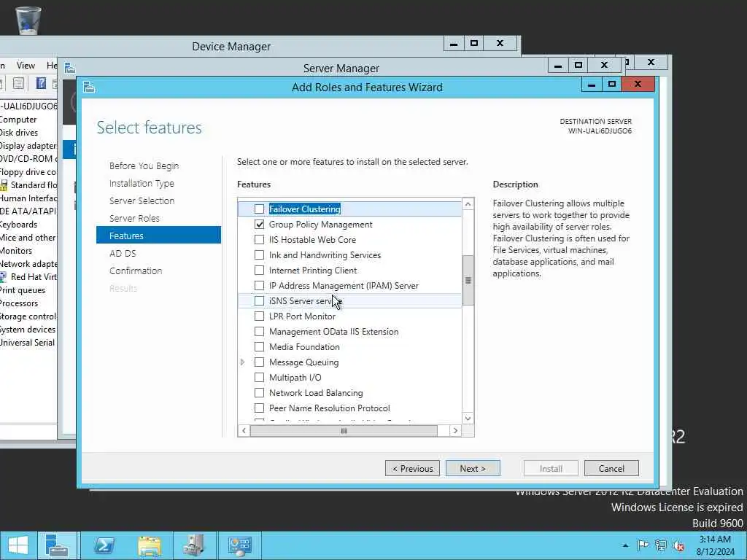This screenshot has width=747, height=560.
Task: Click the Windows Start button
Action: 18,545
